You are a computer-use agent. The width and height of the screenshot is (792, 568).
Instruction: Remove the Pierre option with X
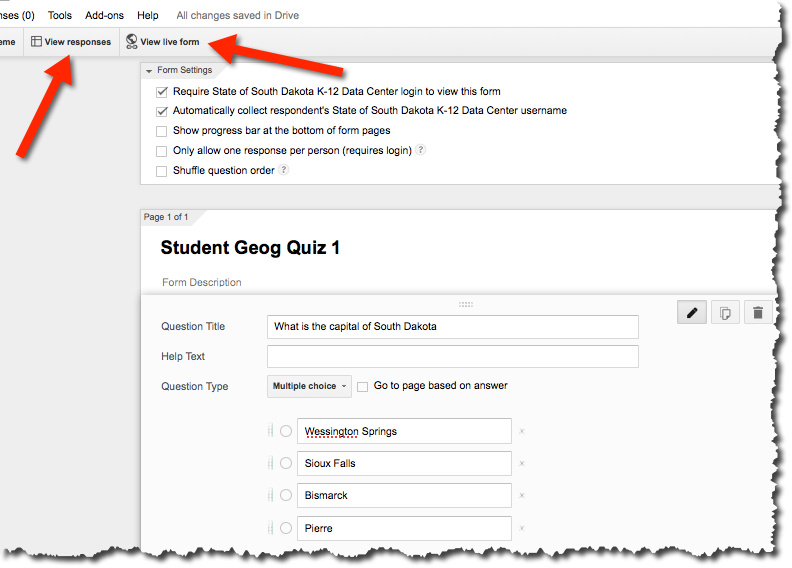tap(522, 528)
